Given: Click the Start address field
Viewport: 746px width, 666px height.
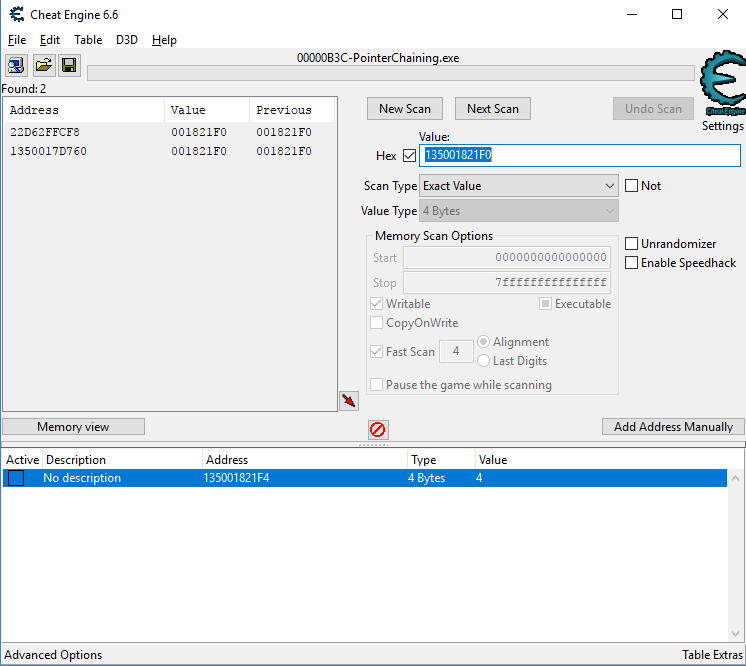Looking at the screenshot, I should (x=507, y=258).
